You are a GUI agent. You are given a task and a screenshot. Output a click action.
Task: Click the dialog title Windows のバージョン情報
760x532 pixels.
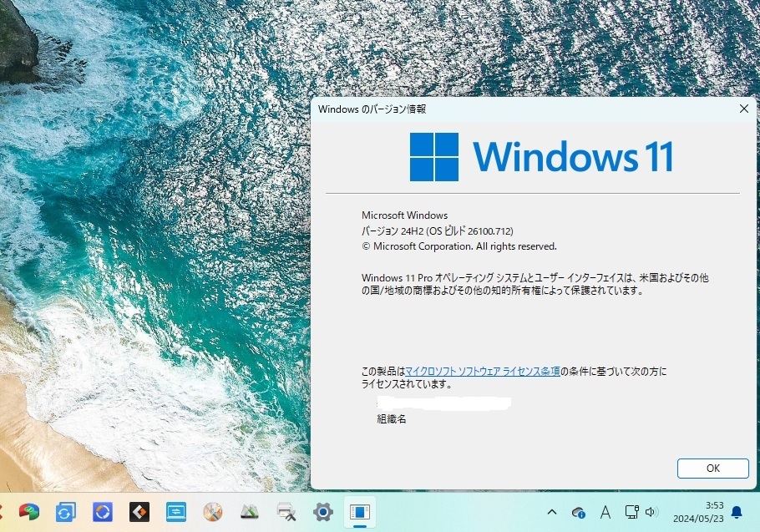372,109
